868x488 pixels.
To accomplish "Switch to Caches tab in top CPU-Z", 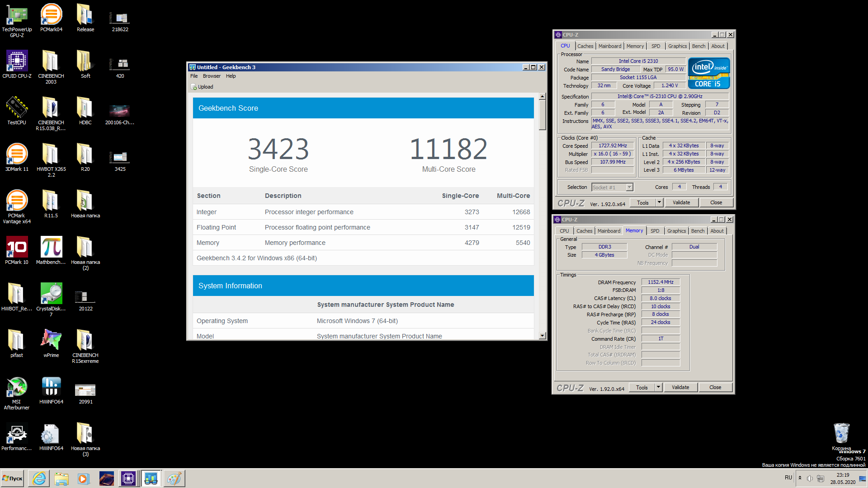I will point(585,46).
